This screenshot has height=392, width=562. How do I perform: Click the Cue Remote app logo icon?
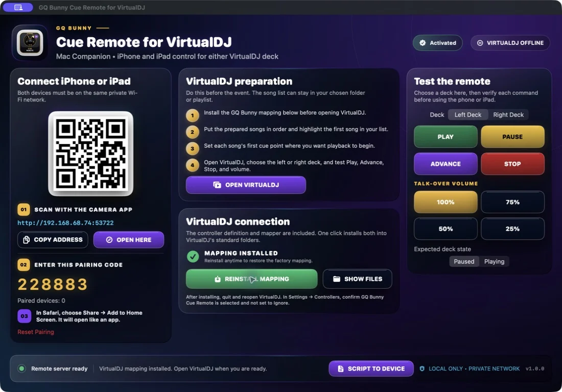tap(30, 42)
